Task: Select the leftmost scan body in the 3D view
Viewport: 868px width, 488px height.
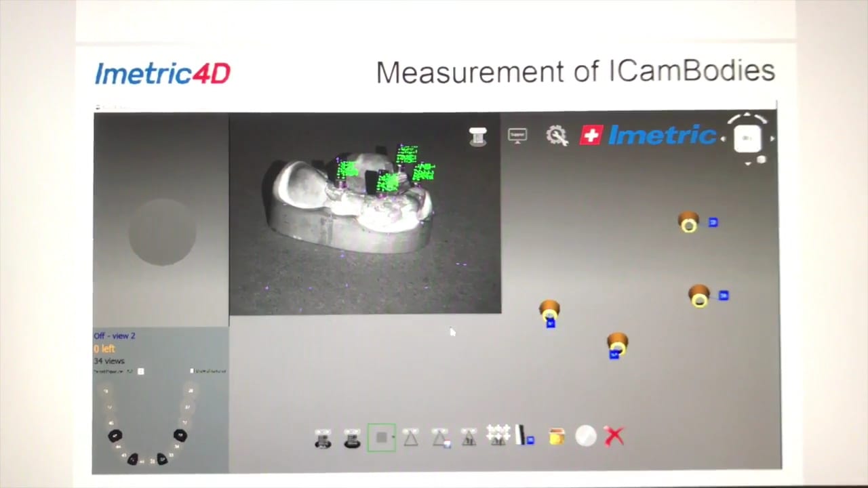Action: coord(549,310)
